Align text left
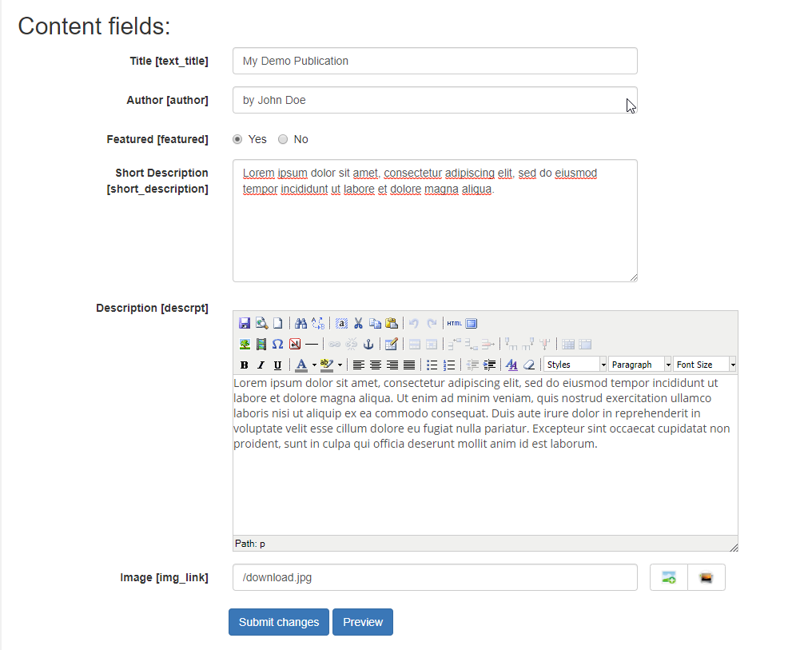The width and height of the screenshot is (812, 650). coord(358,365)
